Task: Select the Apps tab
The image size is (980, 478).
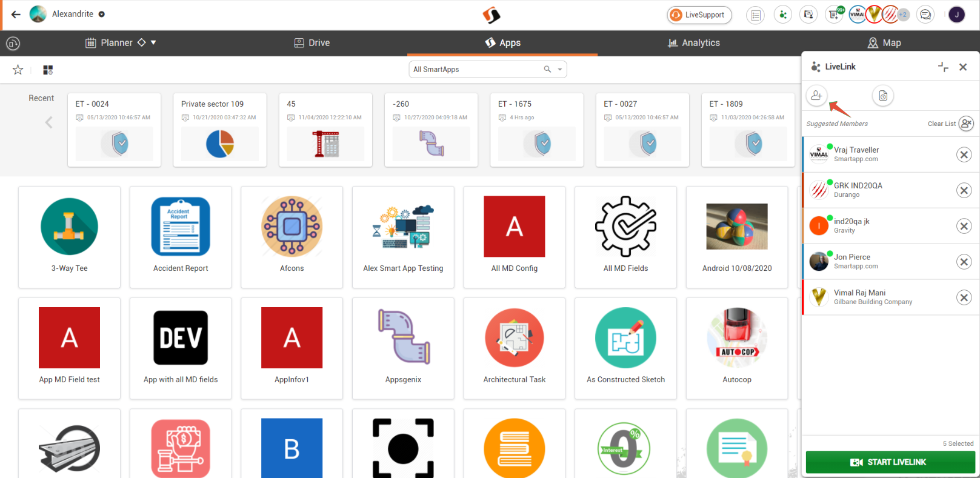Action: (502, 43)
